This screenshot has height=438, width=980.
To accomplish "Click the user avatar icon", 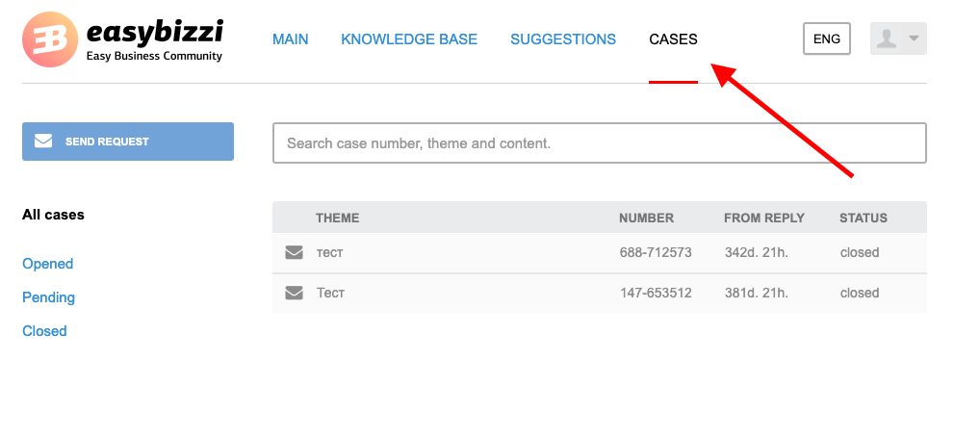I will click(887, 39).
